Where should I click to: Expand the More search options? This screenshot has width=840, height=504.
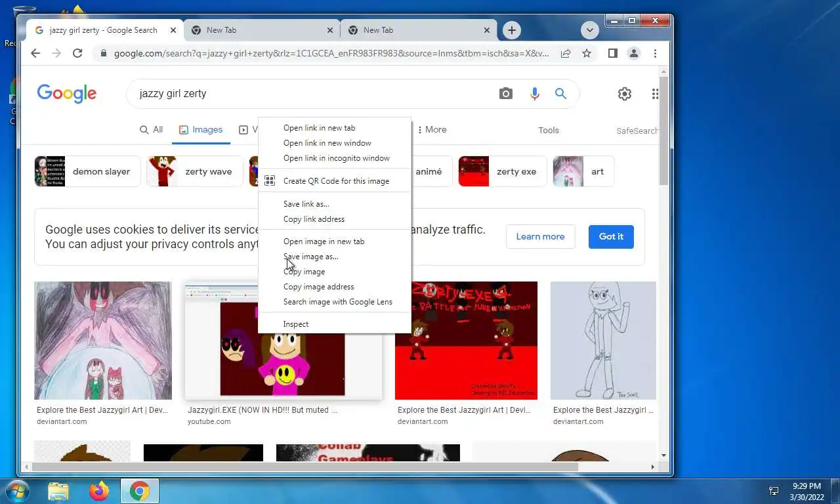[x=432, y=129]
